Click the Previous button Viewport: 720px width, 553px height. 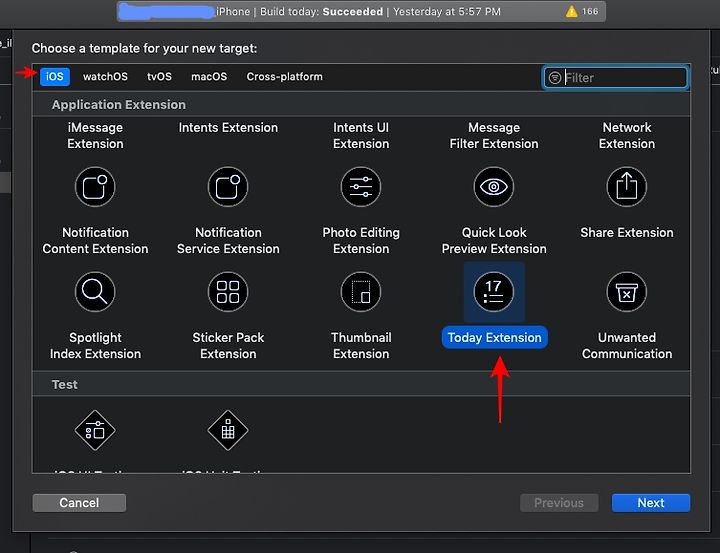tap(559, 502)
